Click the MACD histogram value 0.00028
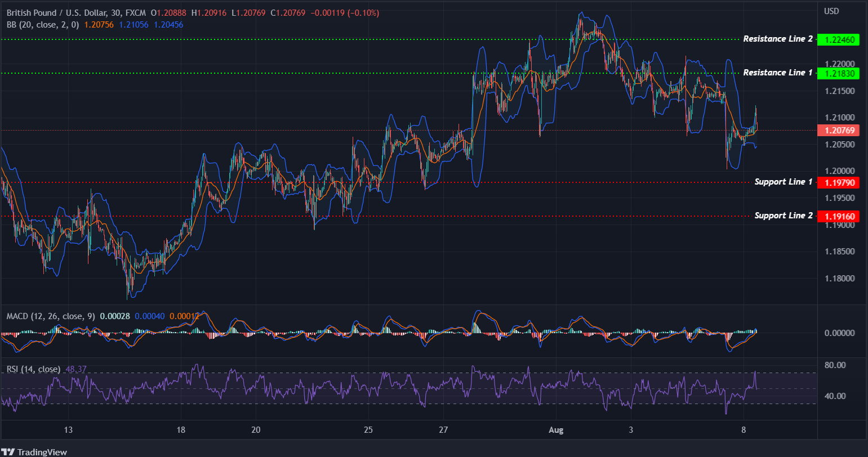This screenshot has width=868, height=457. click(x=115, y=316)
